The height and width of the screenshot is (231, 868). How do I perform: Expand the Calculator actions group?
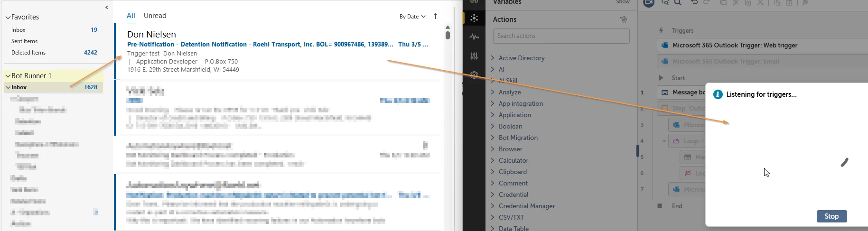(492, 160)
